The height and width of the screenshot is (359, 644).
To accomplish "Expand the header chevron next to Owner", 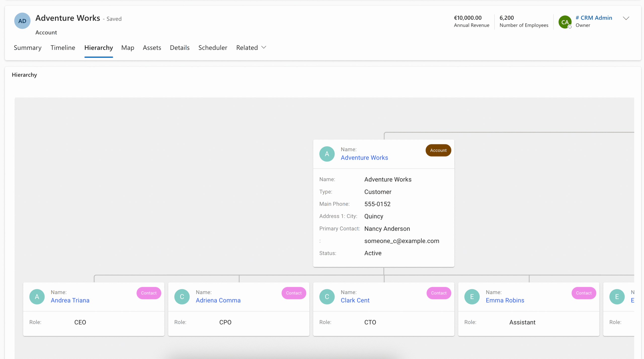I will click(x=626, y=18).
